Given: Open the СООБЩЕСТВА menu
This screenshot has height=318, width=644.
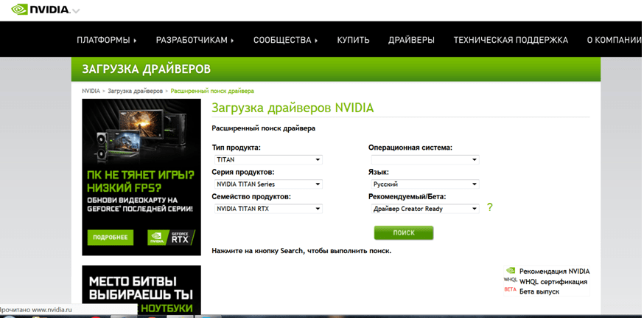Looking at the screenshot, I should pyautogui.click(x=285, y=40).
